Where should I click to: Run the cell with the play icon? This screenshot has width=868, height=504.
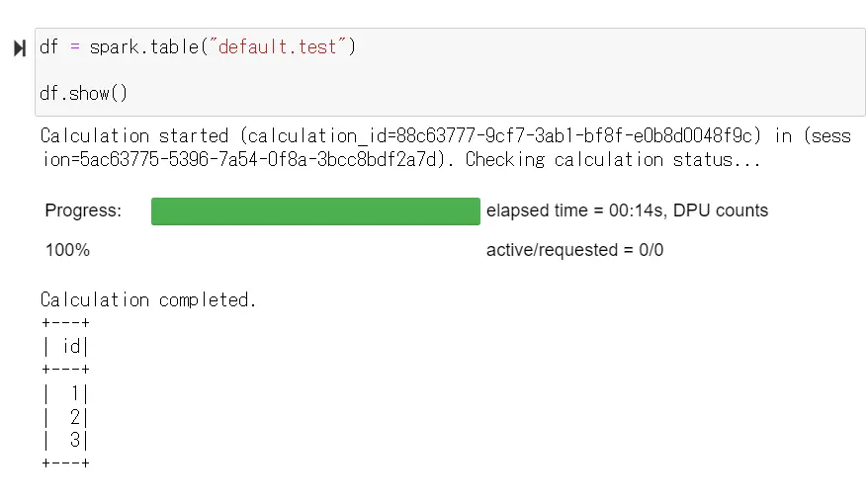tap(20, 48)
